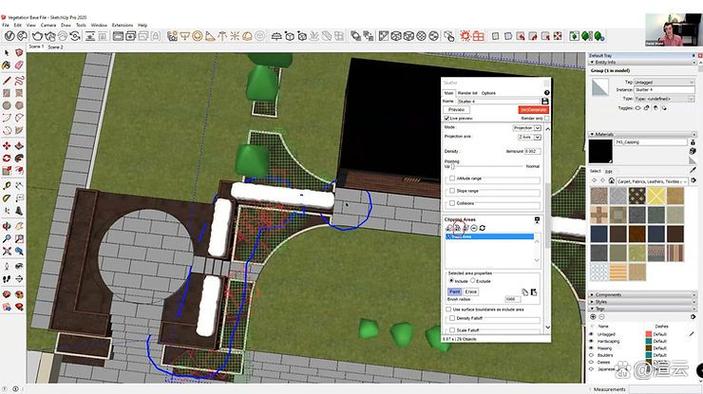Image resolution: width=703 pixels, height=394 pixels.
Task: Expand the Components panel
Action: (x=592, y=294)
